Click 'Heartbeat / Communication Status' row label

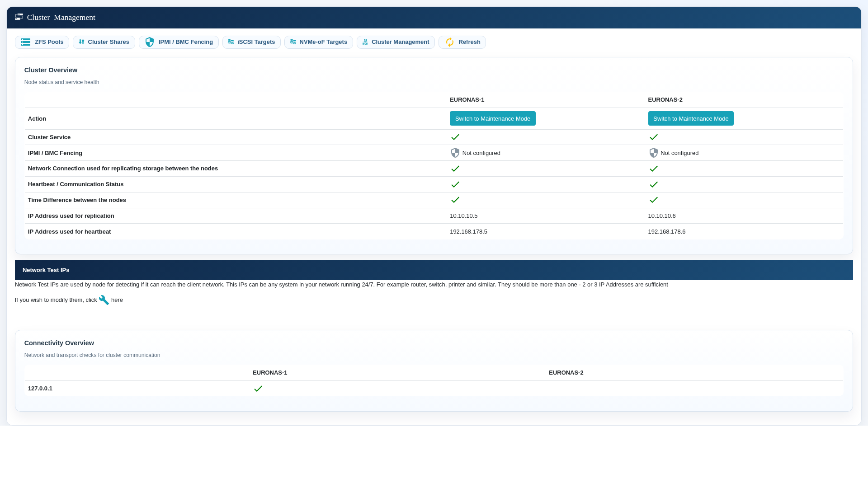coord(75,184)
